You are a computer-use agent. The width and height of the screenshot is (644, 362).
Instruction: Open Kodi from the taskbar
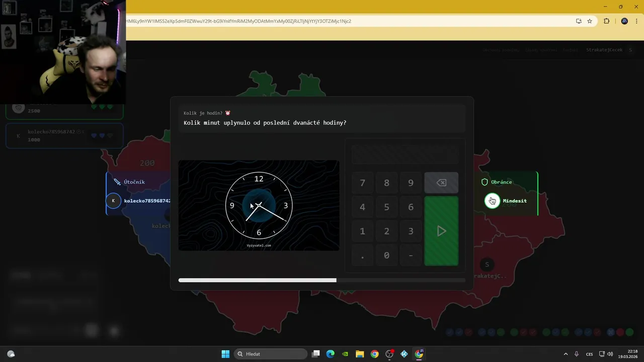point(404,354)
